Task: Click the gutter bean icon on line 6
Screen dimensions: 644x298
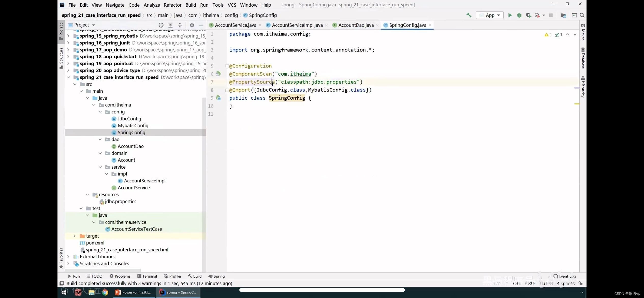Action: click(218, 74)
